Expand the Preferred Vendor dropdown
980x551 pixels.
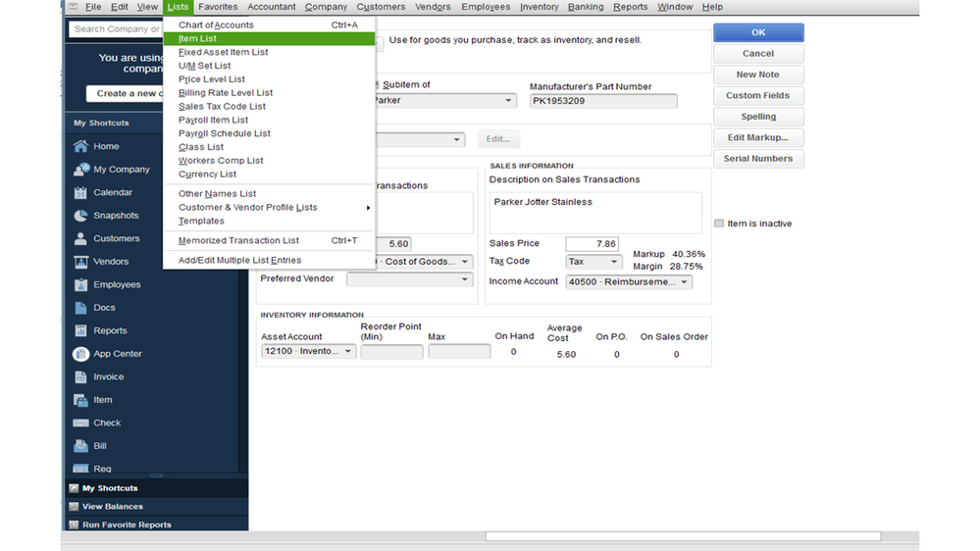tap(464, 279)
